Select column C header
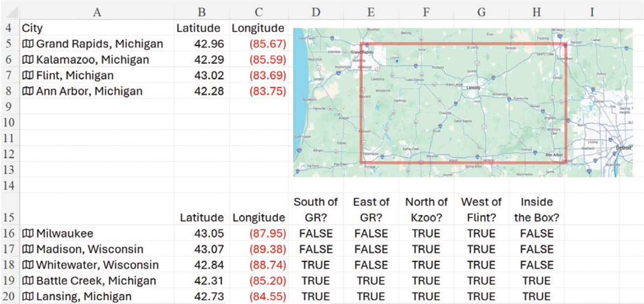Image resolution: width=644 pixels, height=304 pixels. 258,11
